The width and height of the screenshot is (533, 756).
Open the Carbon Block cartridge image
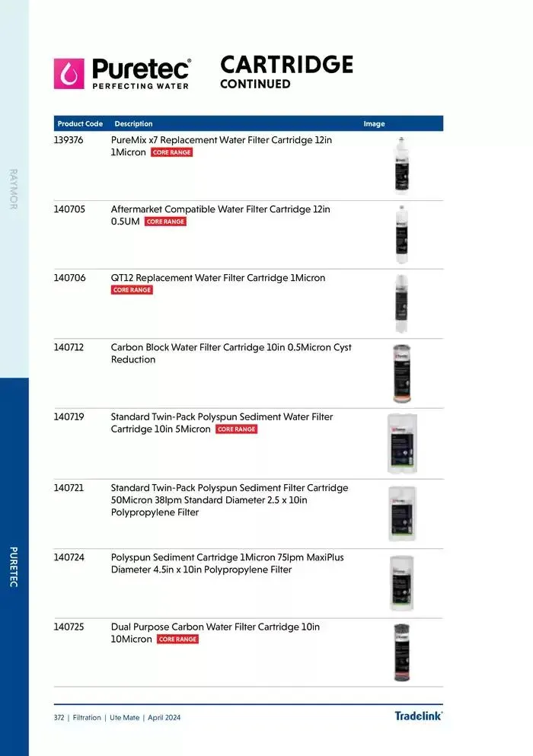point(402,374)
